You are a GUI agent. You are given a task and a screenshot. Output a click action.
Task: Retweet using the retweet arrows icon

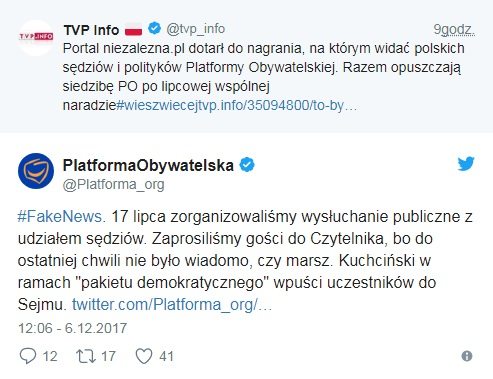click(86, 356)
